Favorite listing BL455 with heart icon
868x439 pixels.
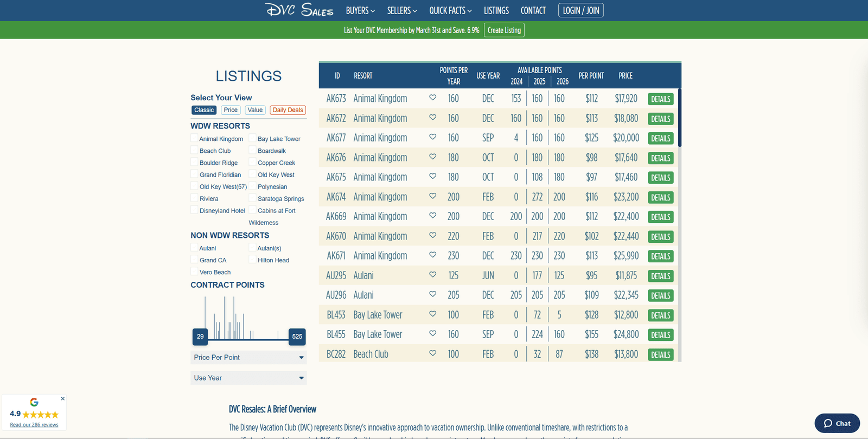(433, 334)
